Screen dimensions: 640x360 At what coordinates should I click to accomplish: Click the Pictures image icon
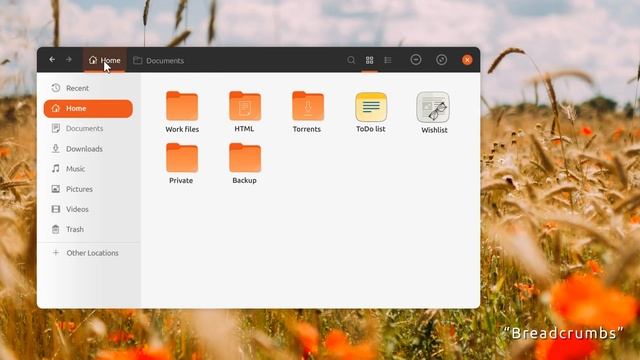tap(56, 189)
